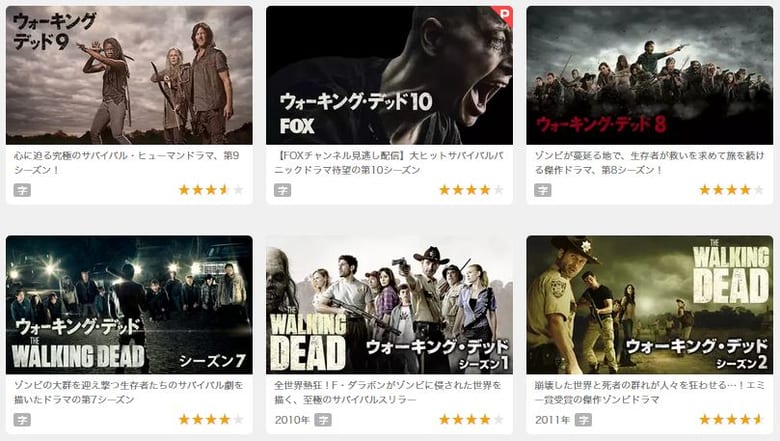Open the Walking Dead 9 thumbnail

[129, 75]
